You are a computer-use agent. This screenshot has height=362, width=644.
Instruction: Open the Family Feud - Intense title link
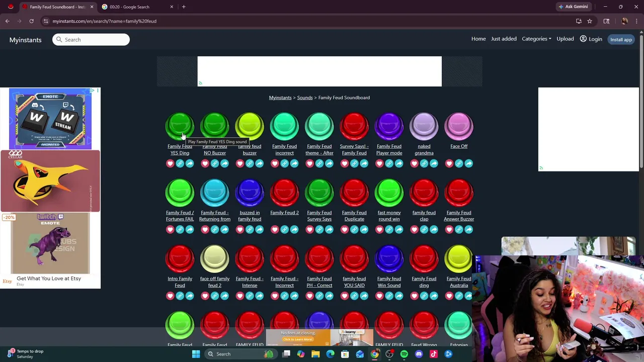(x=250, y=282)
